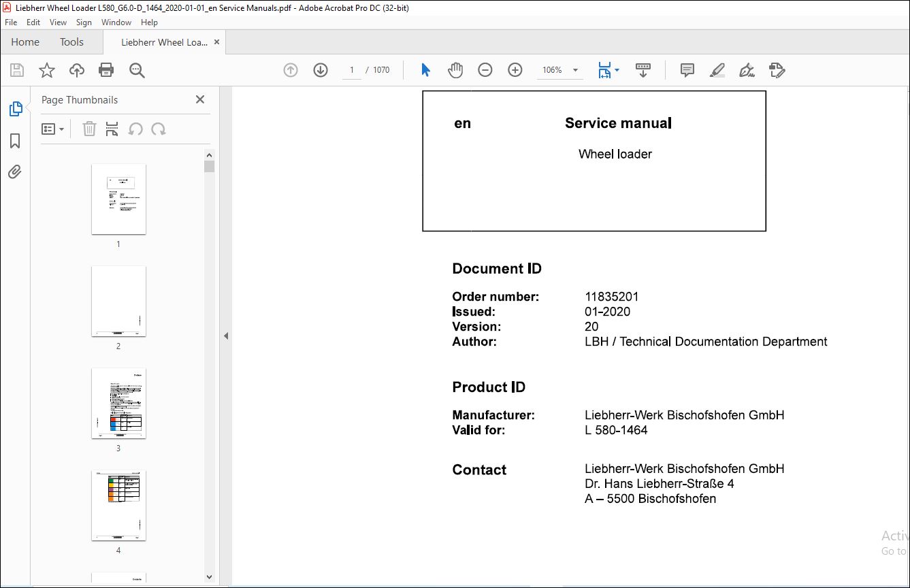Activate the Hand pan tool
The width and height of the screenshot is (910, 588).
tap(455, 70)
